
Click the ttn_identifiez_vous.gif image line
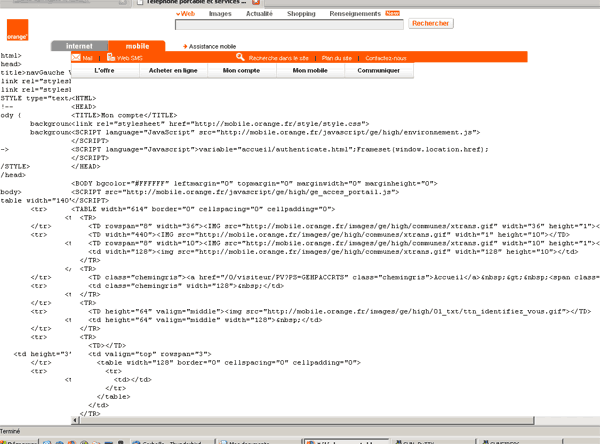(339, 312)
